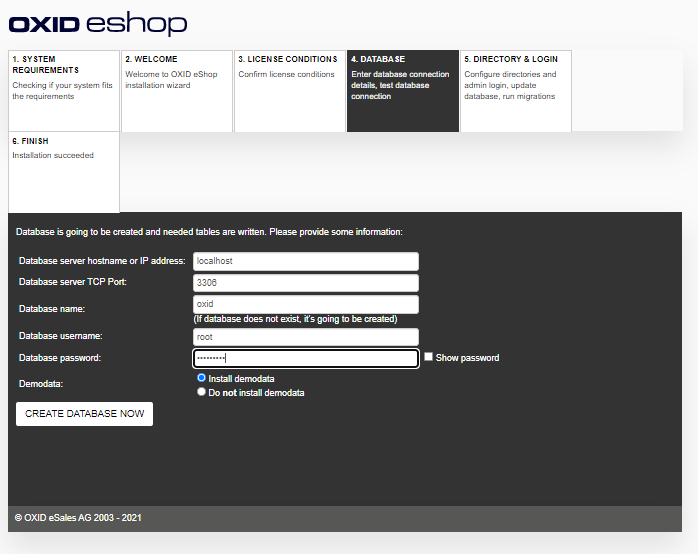Click the database username field with root
The width and height of the screenshot is (698, 554).
point(305,337)
